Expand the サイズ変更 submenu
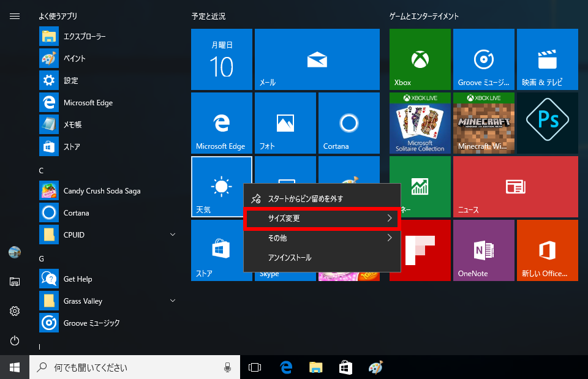The width and height of the screenshot is (588, 379). click(x=322, y=218)
